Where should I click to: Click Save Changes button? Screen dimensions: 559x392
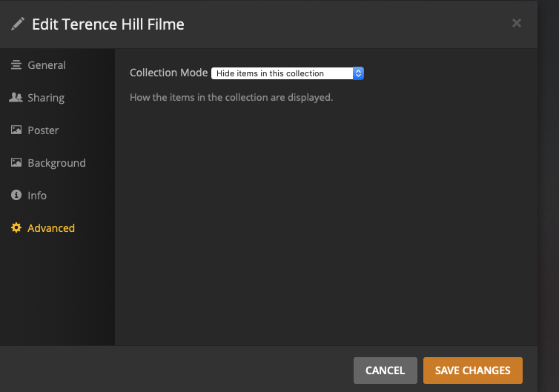tap(472, 371)
